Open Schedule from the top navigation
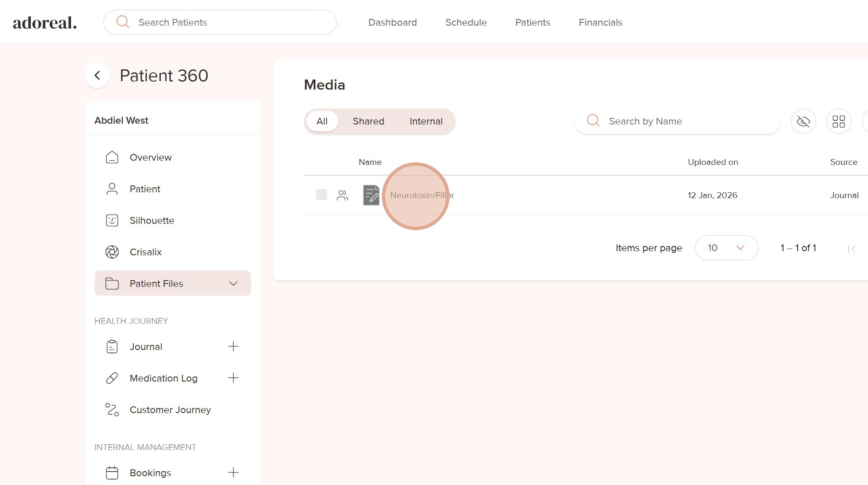868x485 pixels. coord(466,22)
